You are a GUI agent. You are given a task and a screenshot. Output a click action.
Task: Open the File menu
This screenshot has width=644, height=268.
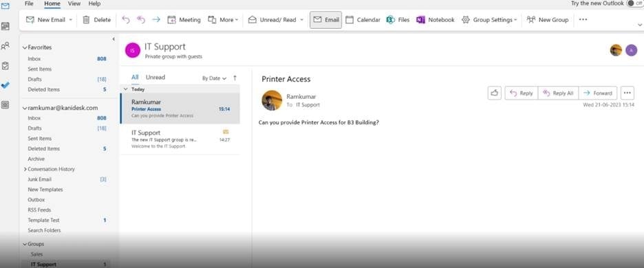[29, 3]
